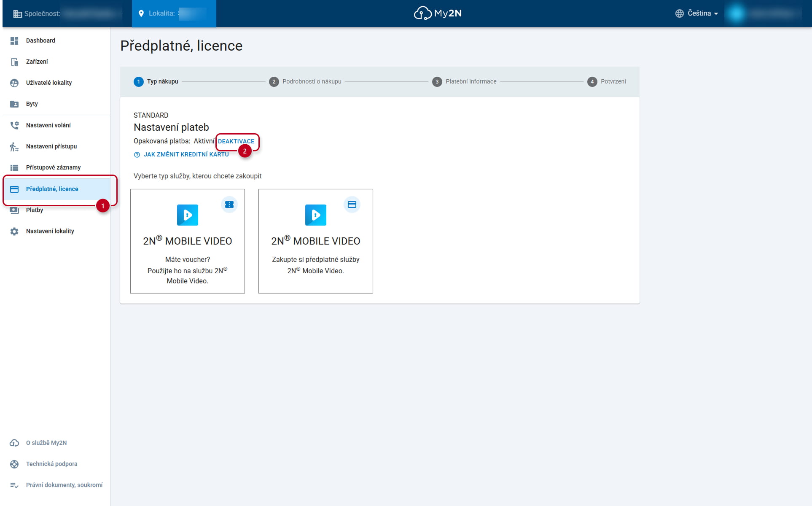Click 'Vyberte typ služby' instruction text
The image size is (812, 506).
coord(197,176)
